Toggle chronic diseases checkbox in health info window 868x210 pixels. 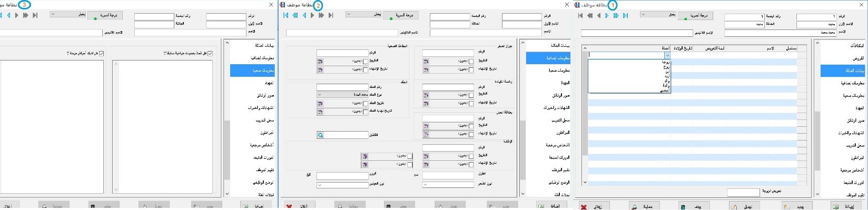tap(102, 53)
